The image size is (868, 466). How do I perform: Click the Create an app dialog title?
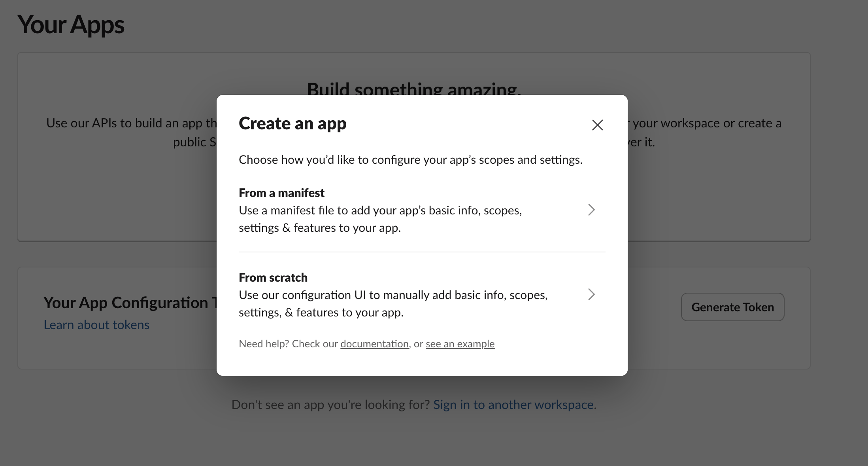tap(292, 123)
